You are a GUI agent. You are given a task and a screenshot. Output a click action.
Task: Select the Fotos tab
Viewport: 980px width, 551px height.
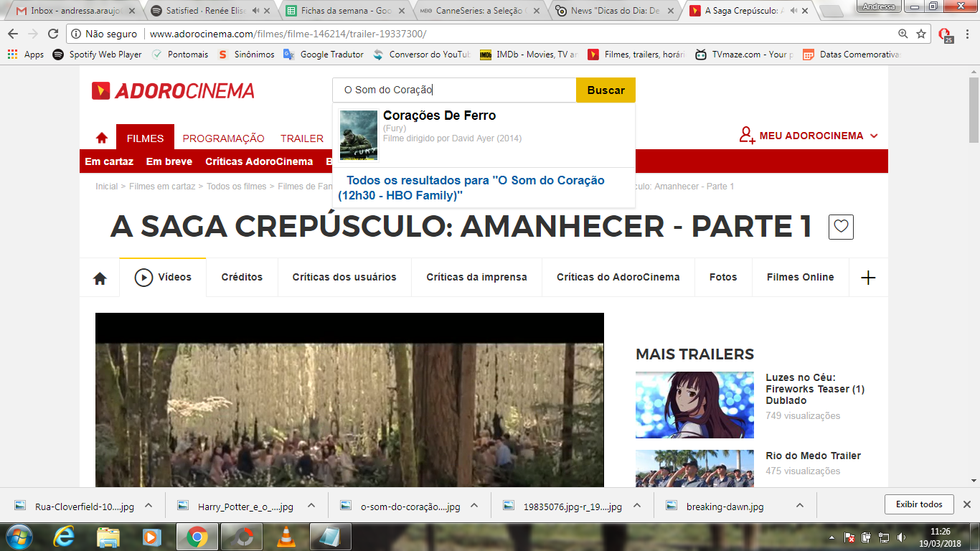click(x=723, y=277)
